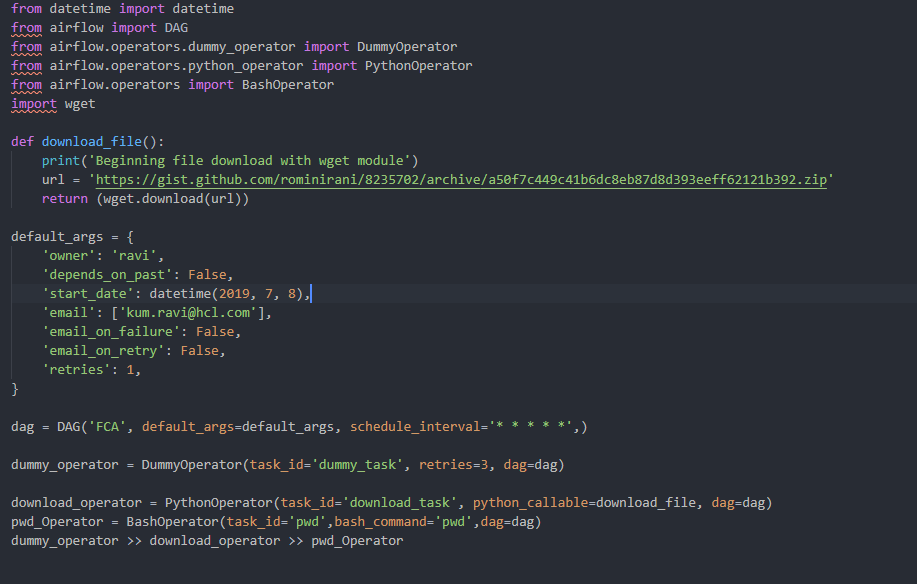Select the 'retries': 1 entry

coord(95,369)
